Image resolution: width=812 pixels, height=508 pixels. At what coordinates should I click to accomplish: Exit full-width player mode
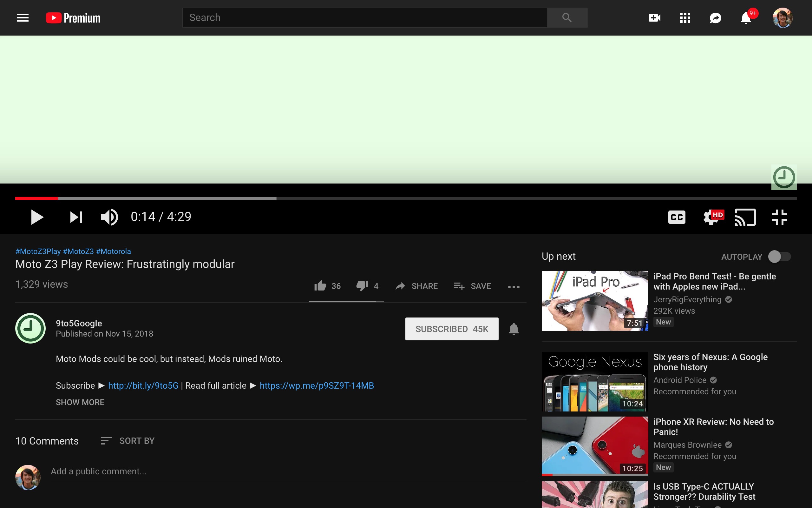coord(779,217)
